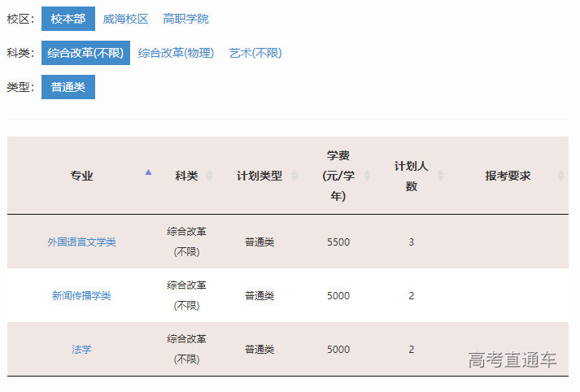Select the 普通类 type filter
The image size is (580, 392).
(x=68, y=87)
